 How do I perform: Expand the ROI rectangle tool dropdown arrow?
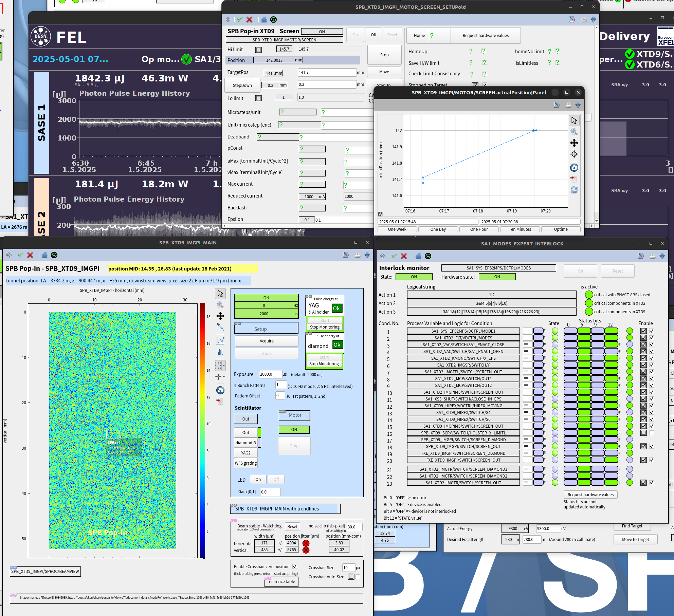click(x=224, y=366)
